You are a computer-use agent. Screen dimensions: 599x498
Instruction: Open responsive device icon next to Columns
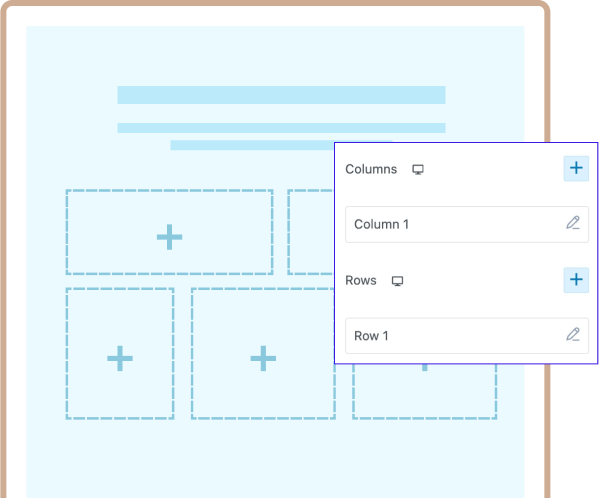pos(418,170)
